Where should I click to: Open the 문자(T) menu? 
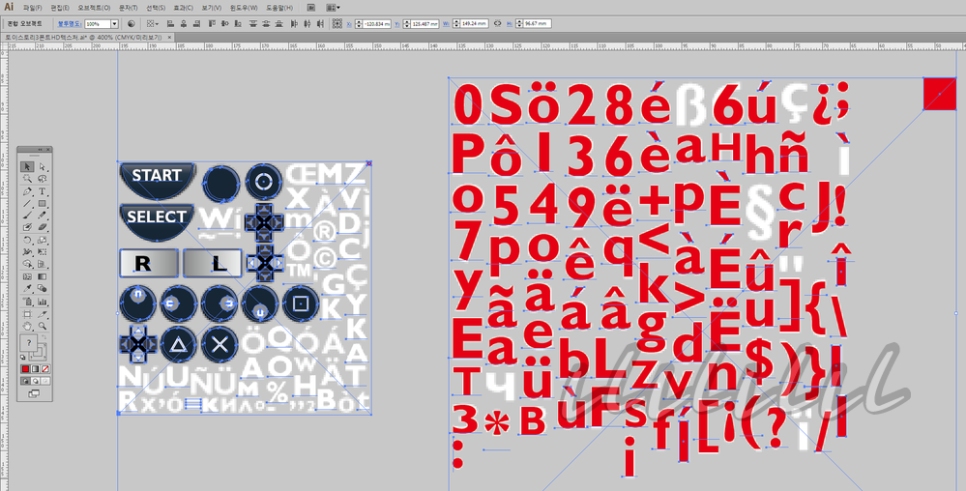(128, 7)
